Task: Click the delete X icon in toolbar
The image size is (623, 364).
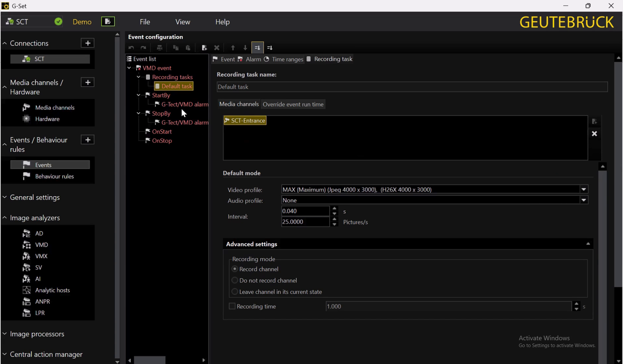Action: [217, 48]
